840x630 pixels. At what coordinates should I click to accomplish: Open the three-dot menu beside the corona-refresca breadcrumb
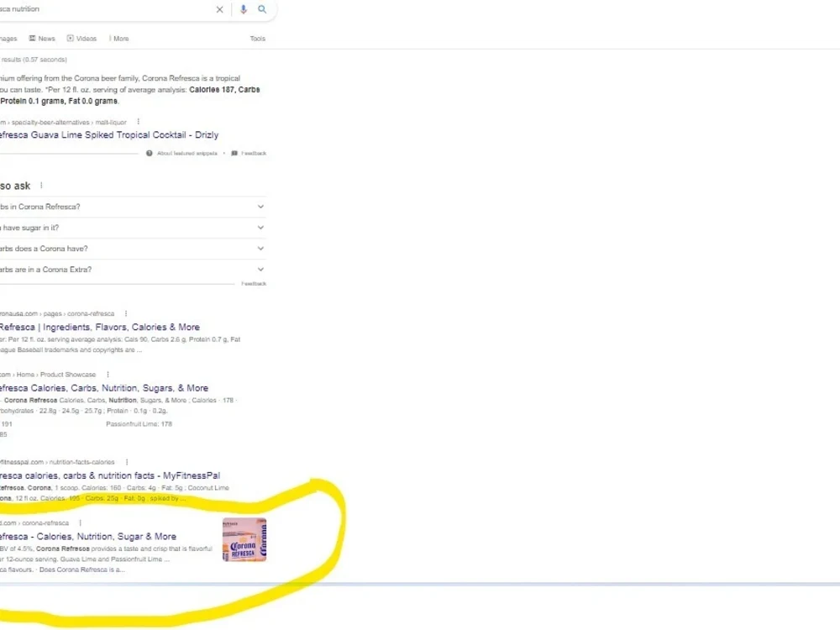(x=81, y=523)
